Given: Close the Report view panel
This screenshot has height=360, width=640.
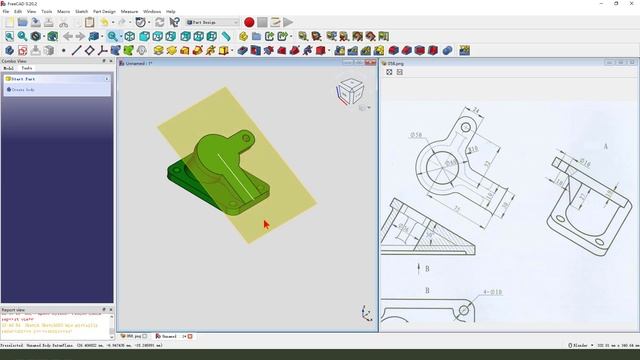Looking at the screenshot, I should [x=111, y=310].
